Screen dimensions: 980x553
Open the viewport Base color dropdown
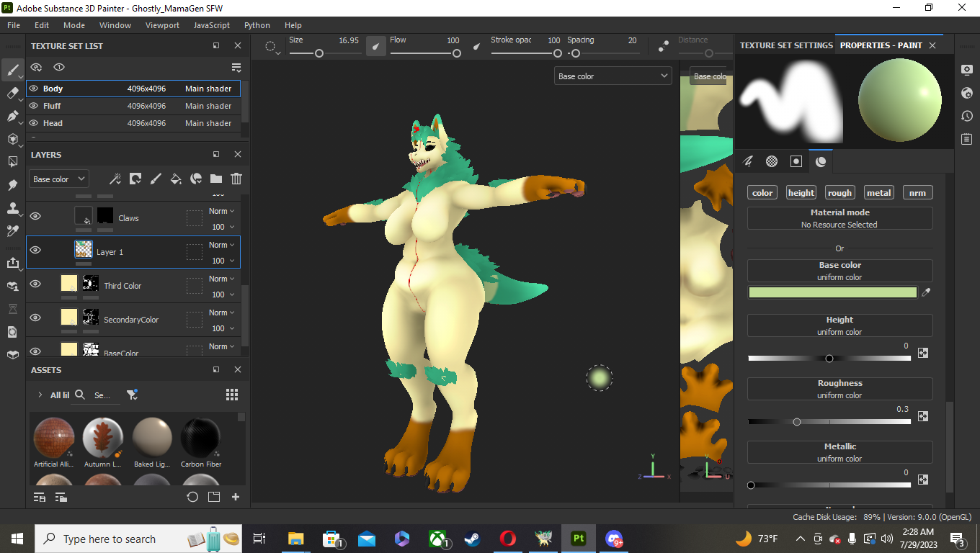pyautogui.click(x=612, y=76)
